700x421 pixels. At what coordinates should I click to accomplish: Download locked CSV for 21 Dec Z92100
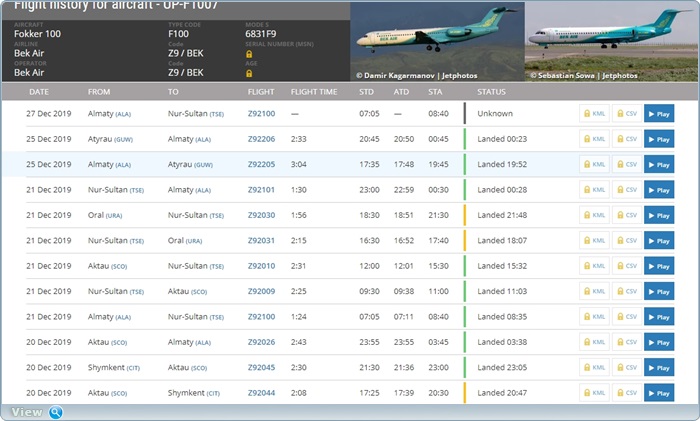pos(627,317)
